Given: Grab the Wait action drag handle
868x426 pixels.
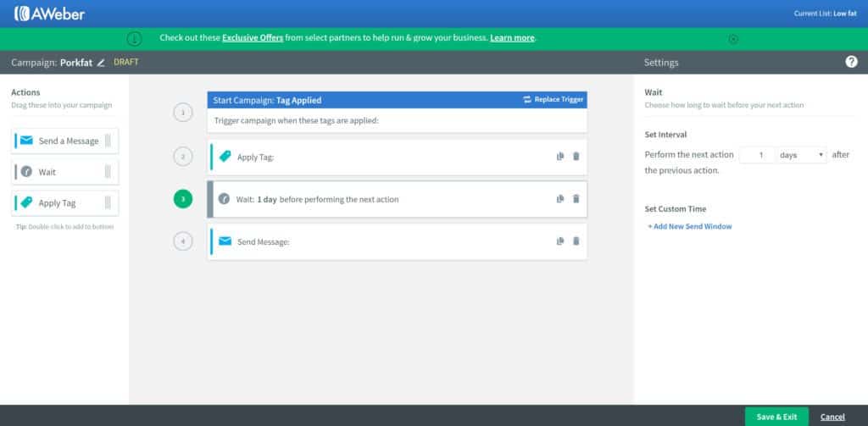Looking at the screenshot, I should (x=108, y=172).
